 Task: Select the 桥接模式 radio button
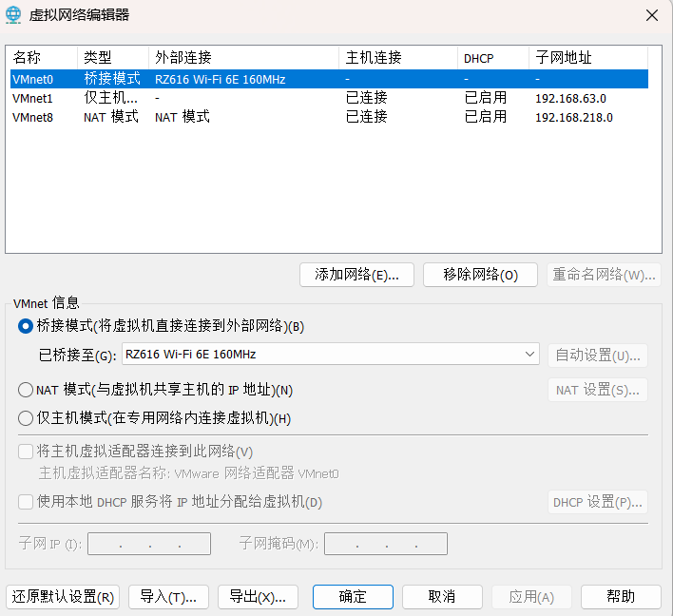(x=26, y=326)
